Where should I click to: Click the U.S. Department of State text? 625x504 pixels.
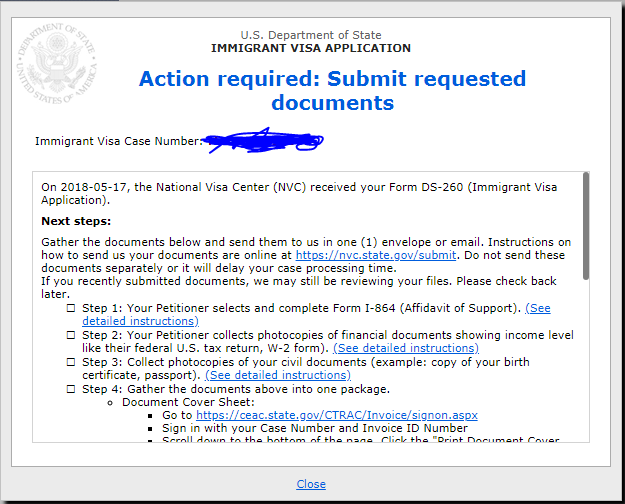point(311,35)
